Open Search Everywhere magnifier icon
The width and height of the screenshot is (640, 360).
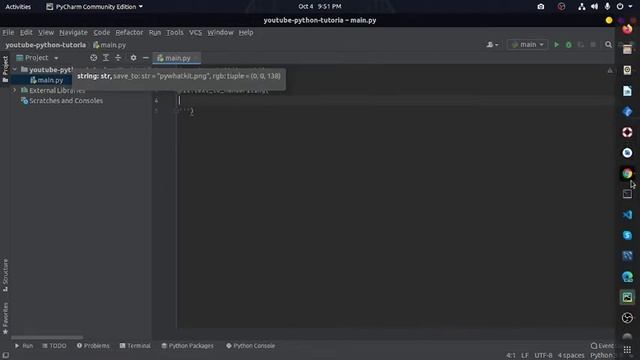click(608, 44)
